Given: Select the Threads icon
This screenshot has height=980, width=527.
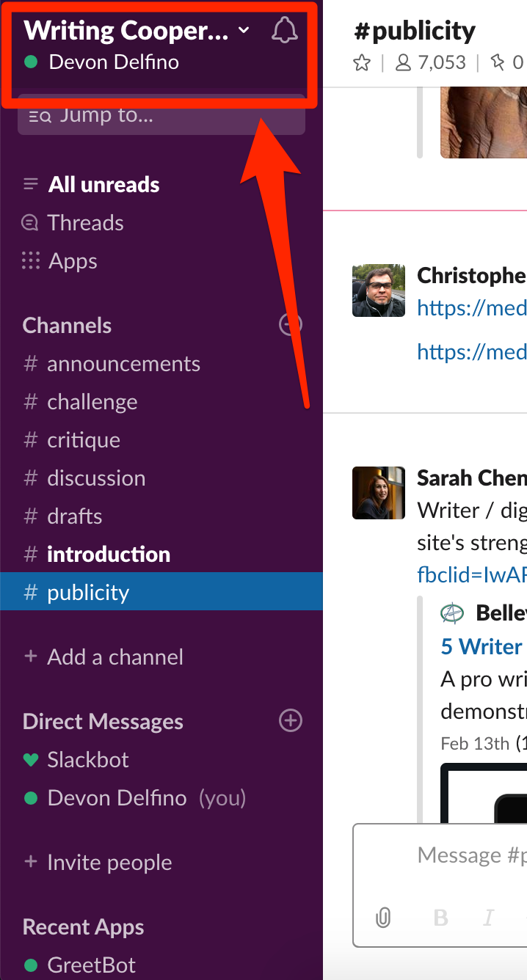Looking at the screenshot, I should (x=30, y=222).
